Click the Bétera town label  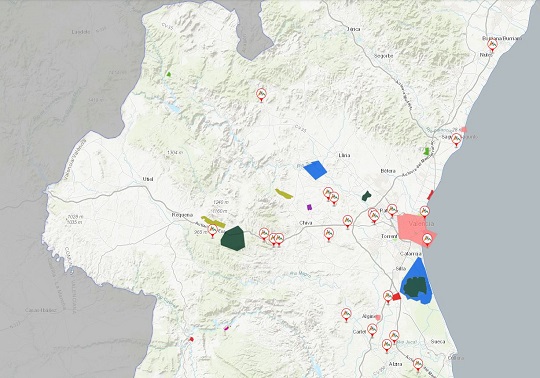pos(388,171)
